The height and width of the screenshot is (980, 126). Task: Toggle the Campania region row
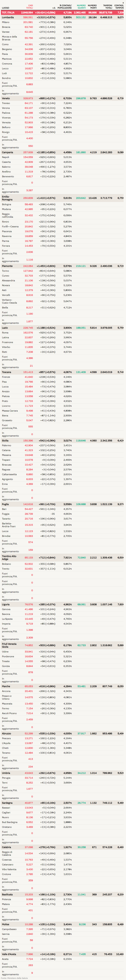click(x=63, y=153)
